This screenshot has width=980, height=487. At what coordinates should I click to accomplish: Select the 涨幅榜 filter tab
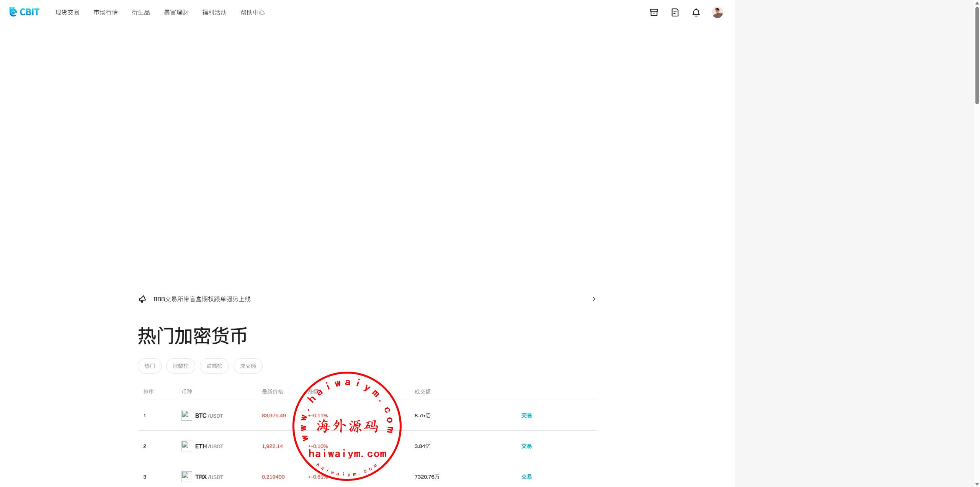pyautogui.click(x=180, y=366)
